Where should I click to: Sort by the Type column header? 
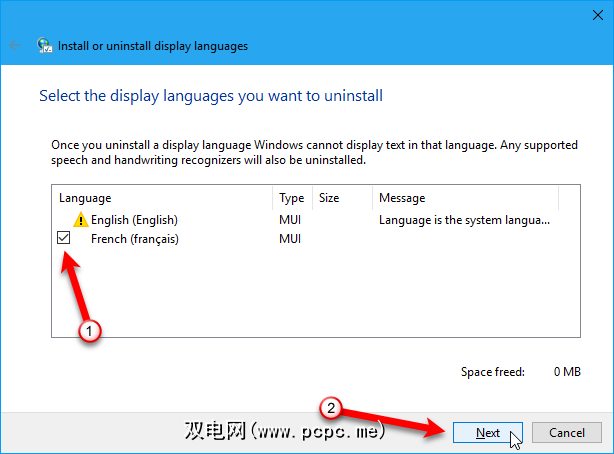click(292, 198)
